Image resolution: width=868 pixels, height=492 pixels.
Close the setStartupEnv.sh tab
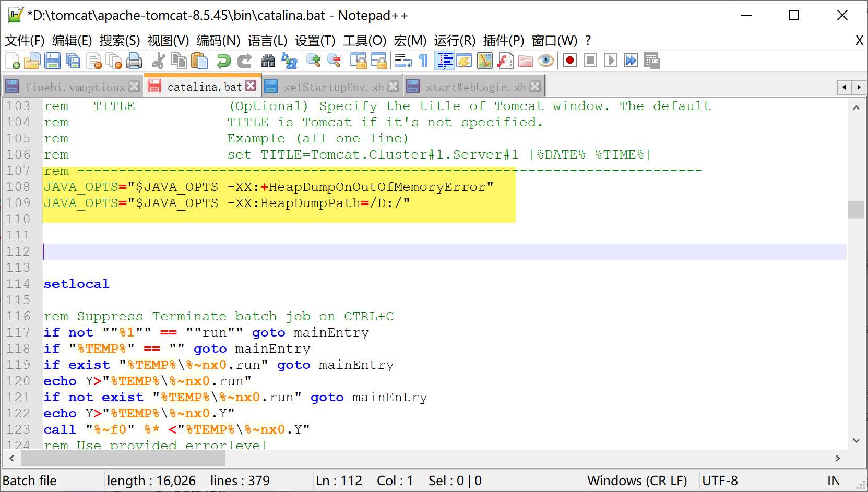pos(394,86)
